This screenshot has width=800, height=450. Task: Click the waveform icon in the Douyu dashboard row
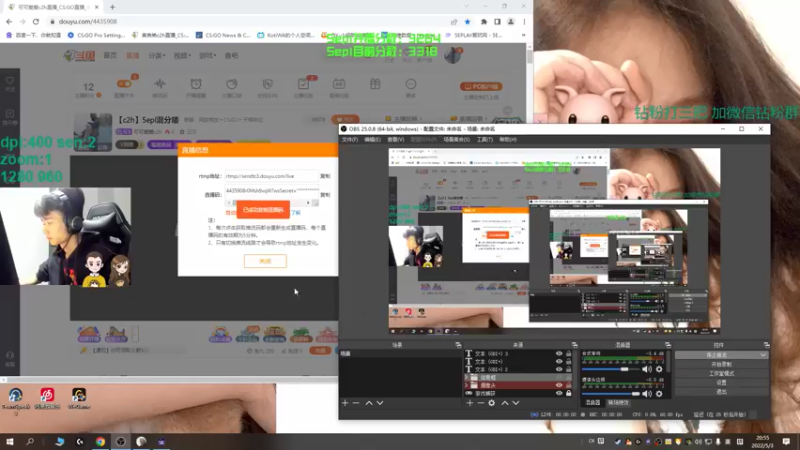[x=160, y=84]
